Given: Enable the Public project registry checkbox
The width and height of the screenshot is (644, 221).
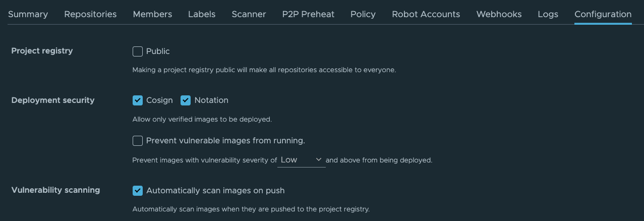Looking at the screenshot, I should coord(138,51).
